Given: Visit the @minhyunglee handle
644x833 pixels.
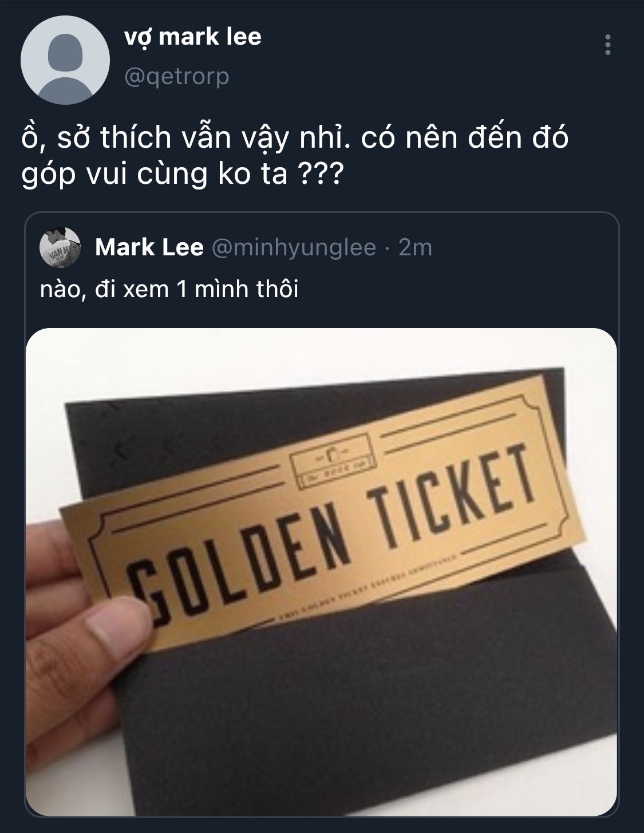Looking at the screenshot, I should click(294, 247).
